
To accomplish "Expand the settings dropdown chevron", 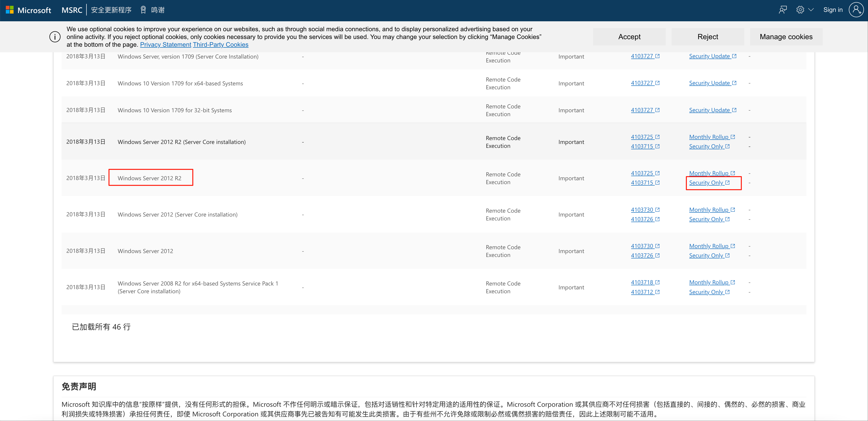I will pyautogui.click(x=811, y=10).
